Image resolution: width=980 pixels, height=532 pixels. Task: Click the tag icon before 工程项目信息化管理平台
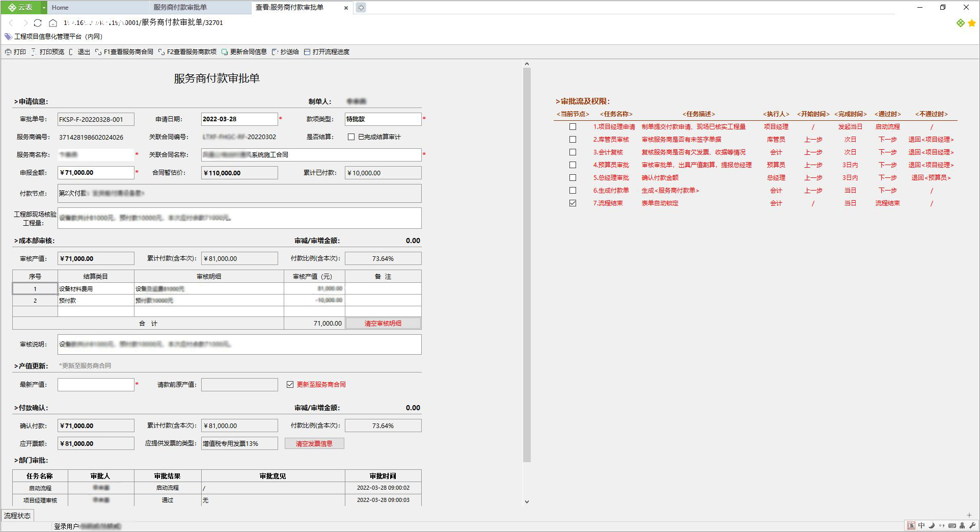[x=8, y=37]
